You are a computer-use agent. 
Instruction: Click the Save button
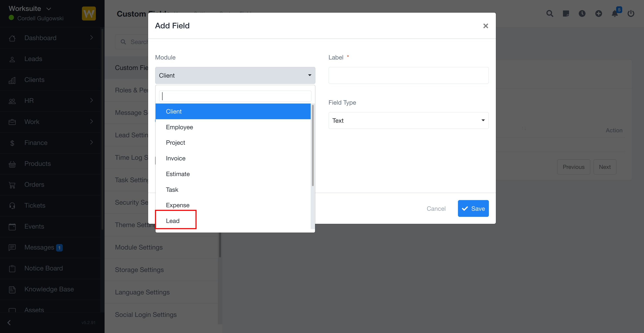click(473, 209)
